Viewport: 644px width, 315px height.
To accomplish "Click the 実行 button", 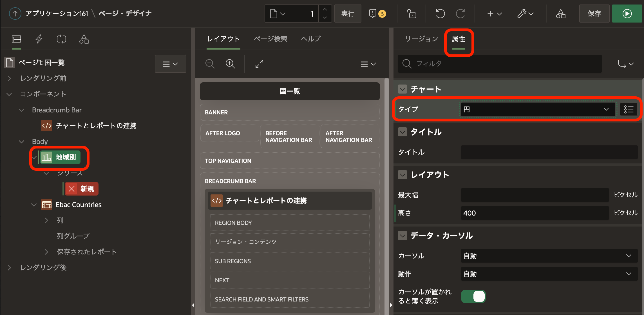I will click(348, 14).
